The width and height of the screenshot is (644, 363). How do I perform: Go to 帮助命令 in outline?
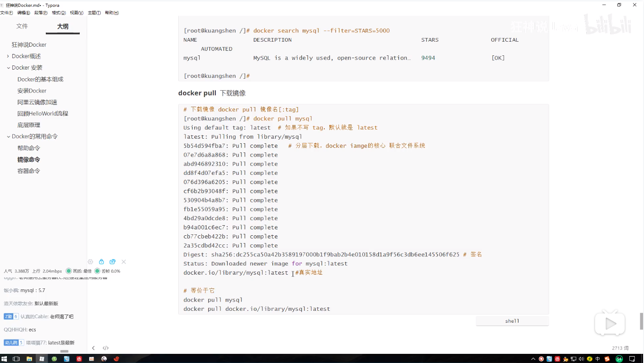29,148
